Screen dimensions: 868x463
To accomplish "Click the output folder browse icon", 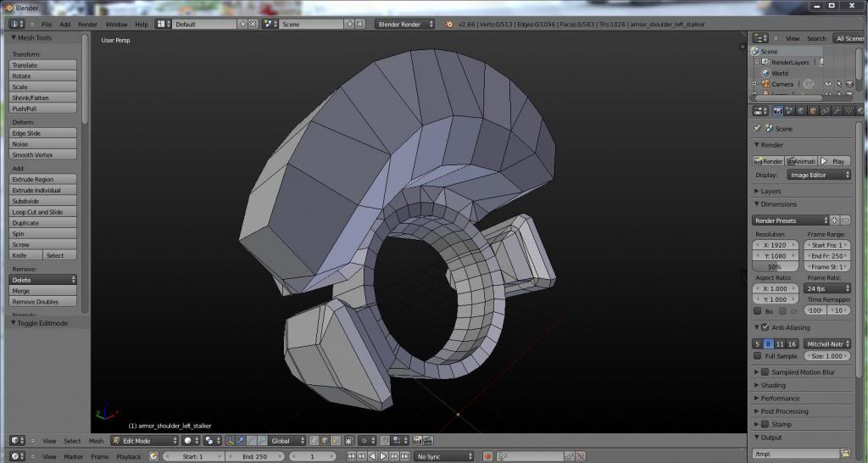I will 845,454.
